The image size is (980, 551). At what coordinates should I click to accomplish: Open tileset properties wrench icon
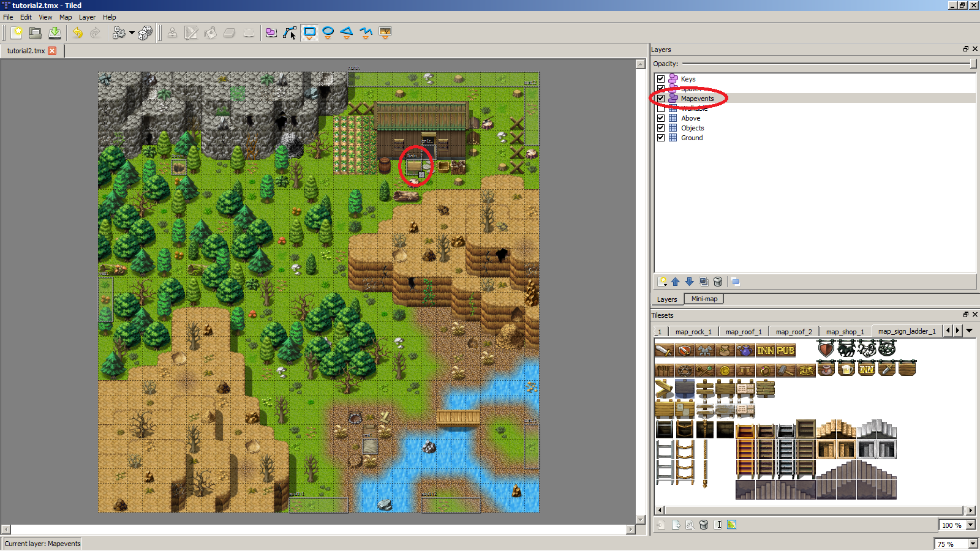(x=690, y=525)
